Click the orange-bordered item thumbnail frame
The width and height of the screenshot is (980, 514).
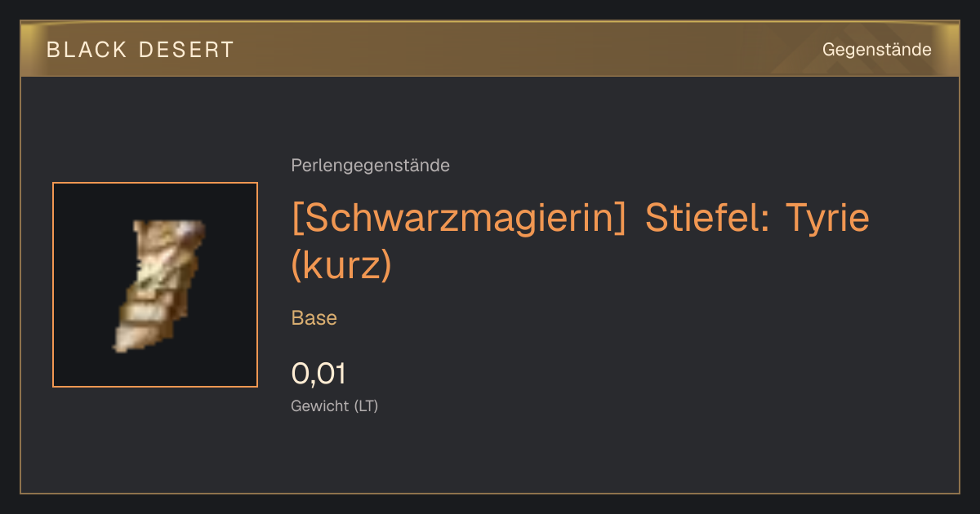tap(155, 285)
